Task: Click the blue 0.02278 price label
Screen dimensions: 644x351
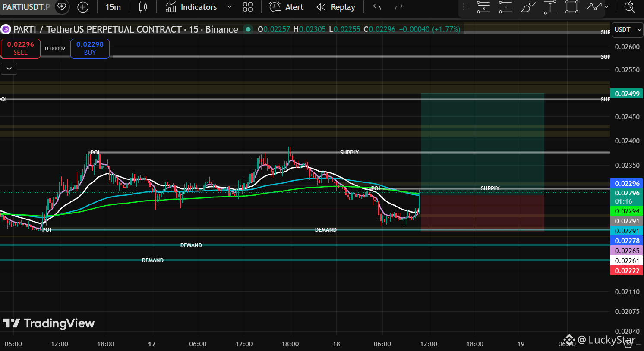Action: click(627, 241)
